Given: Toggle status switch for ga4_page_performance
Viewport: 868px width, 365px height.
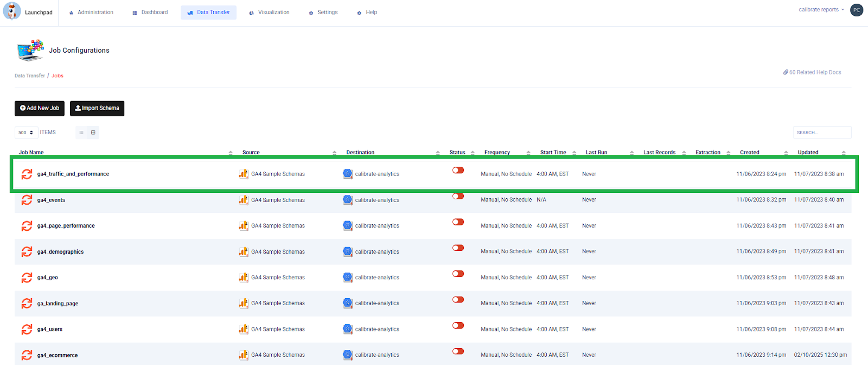Looking at the screenshot, I should [x=458, y=222].
